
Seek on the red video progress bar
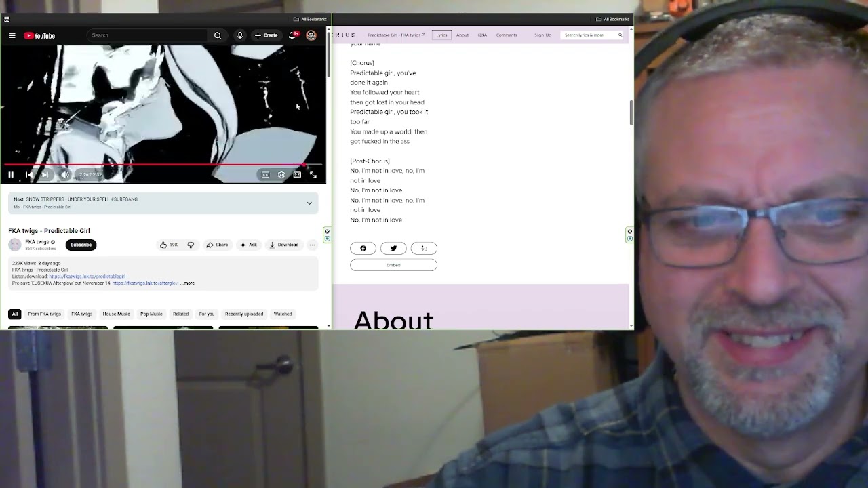163,165
